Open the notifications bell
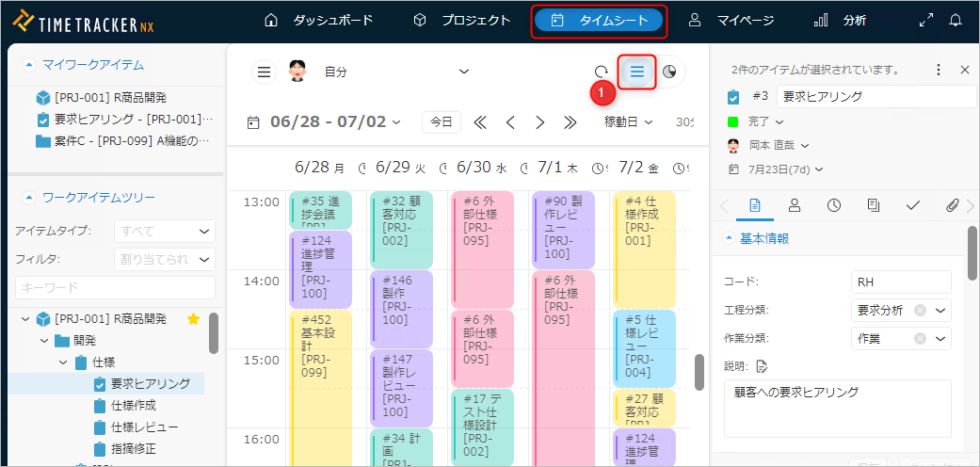Viewport: 980px width, 467px height. click(x=956, y=20)
